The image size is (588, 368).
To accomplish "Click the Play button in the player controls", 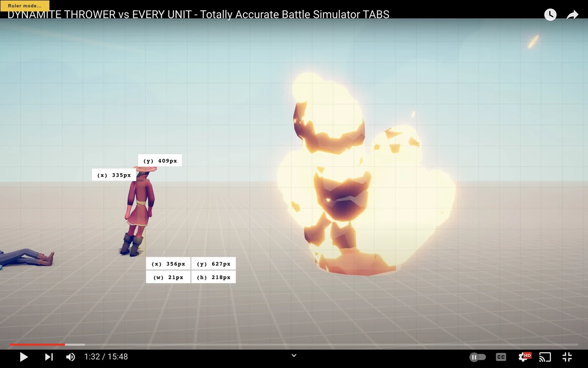I will point(24,357).
